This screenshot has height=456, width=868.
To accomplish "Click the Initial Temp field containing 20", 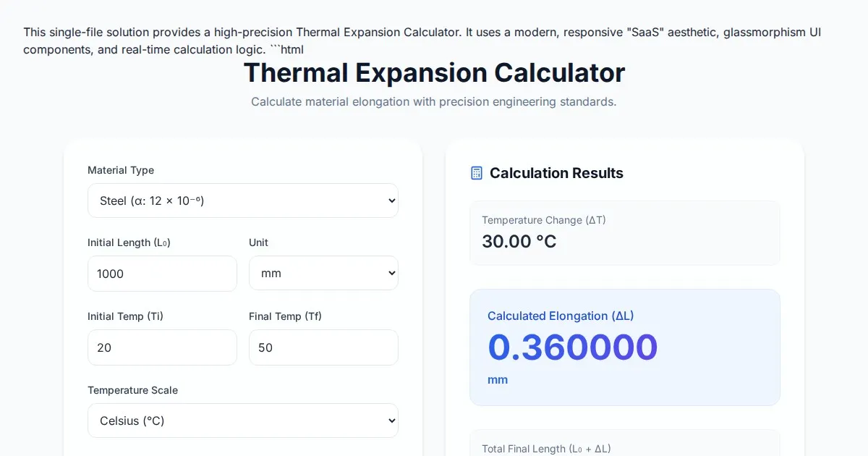I will point(162,347).
